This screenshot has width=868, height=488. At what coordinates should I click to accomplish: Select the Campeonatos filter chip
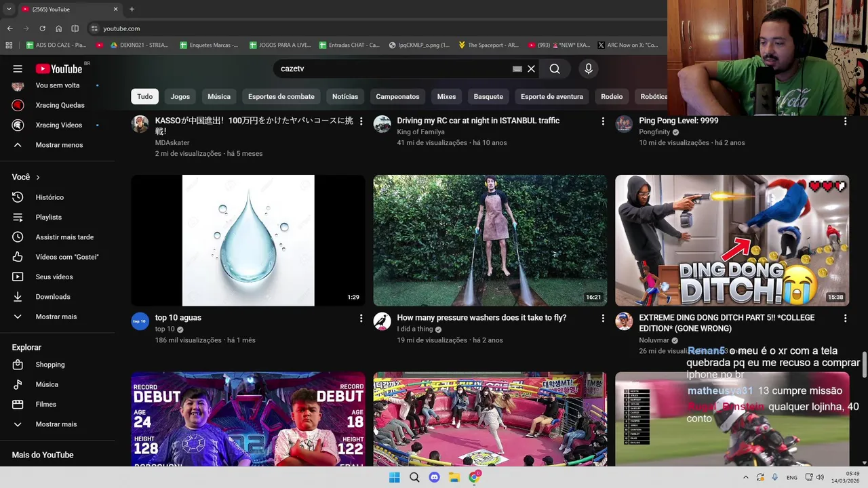click(x=398, y=96)
